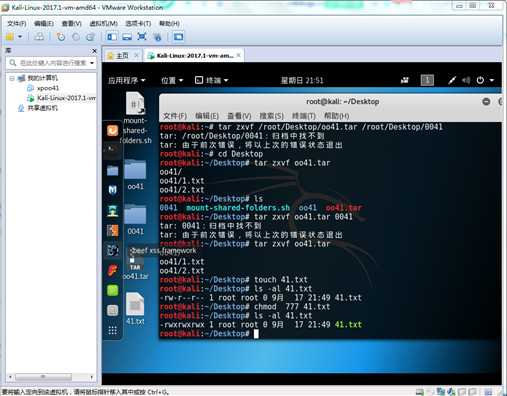Enter full screen mode from the toolbar
Screen dimensions: 507x396
[142, 36]
